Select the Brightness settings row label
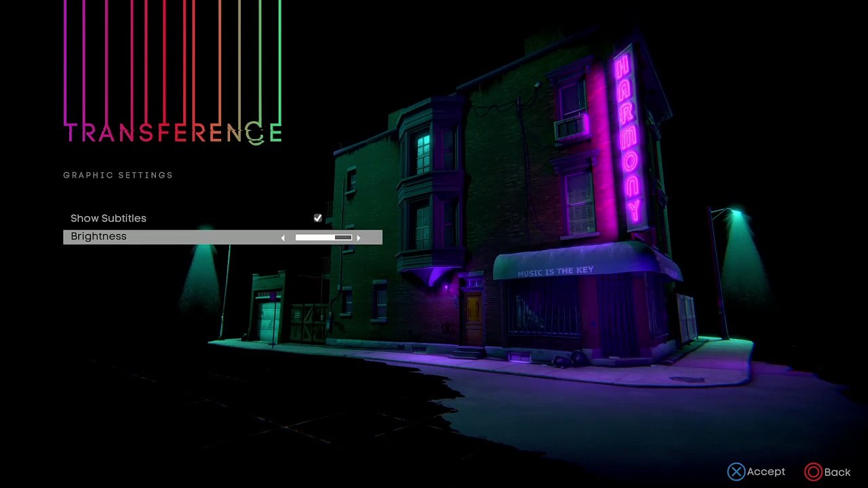The width and height of the screenshot is (868, 488). point(98,237)
